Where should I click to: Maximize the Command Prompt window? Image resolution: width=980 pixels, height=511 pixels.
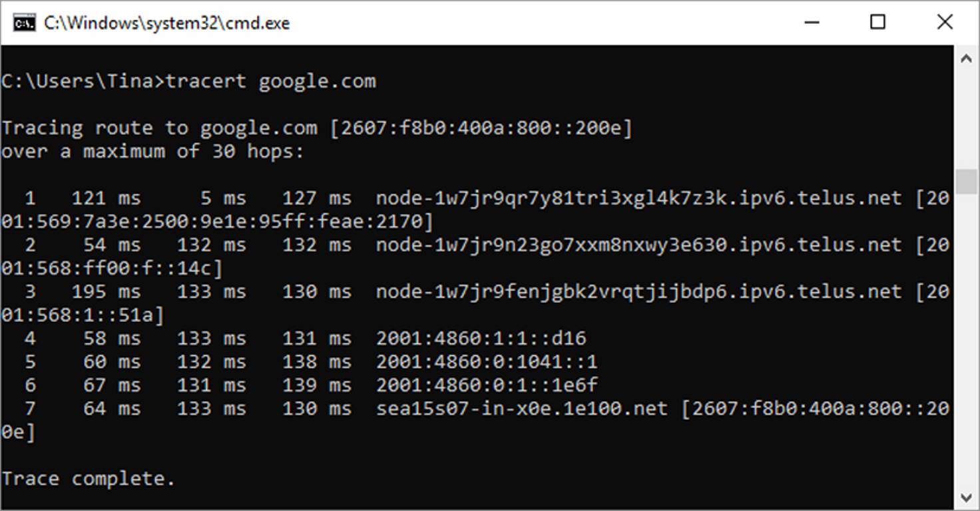click(877, 22)
